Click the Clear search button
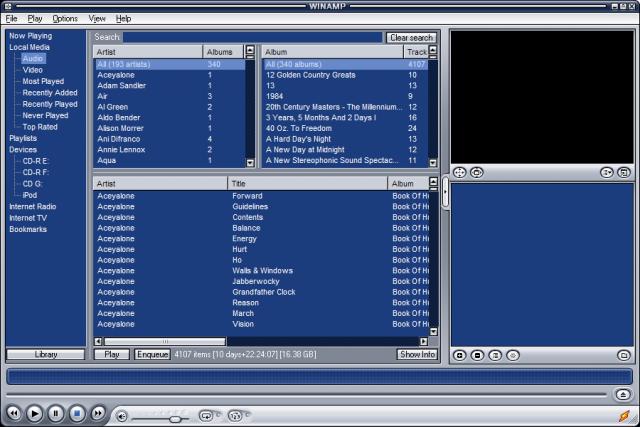The height and width of the screenshot is (427, 640). 411,38
